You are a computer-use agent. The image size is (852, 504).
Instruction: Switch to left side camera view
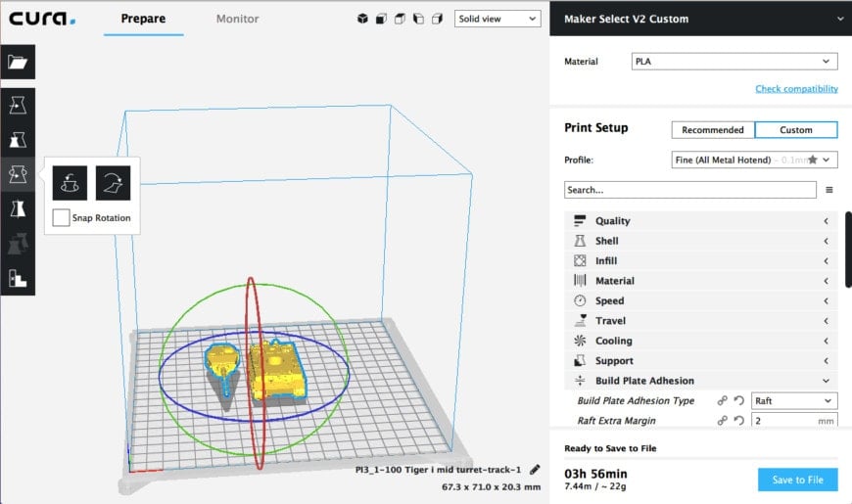[x=418, y=19]
